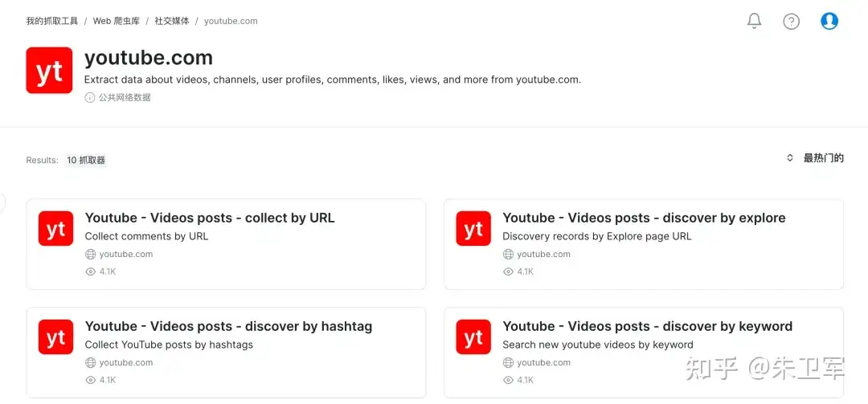Viewport: 868px width, 404px height.
Task: Open 'Youtube - Videos posts - collect by URL'
Action: pyautogui.click(x=210, y=218)
